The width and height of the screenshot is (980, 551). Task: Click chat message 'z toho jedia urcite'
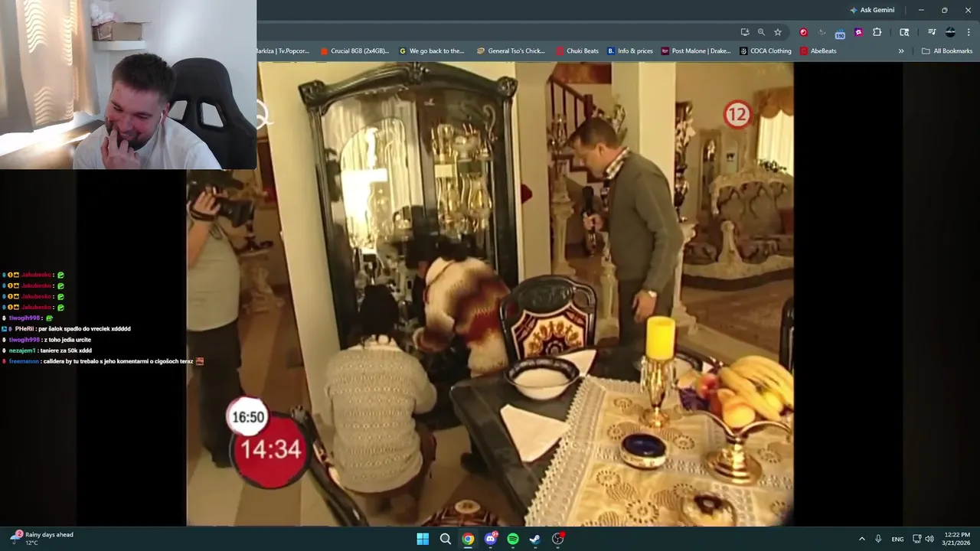coord(67,340)
